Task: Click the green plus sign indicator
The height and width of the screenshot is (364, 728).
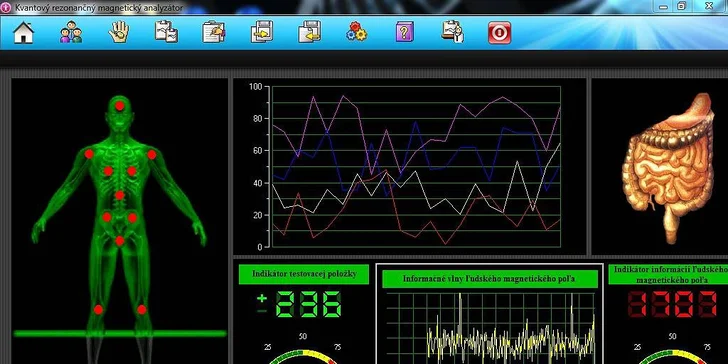Action: point(262,298)
